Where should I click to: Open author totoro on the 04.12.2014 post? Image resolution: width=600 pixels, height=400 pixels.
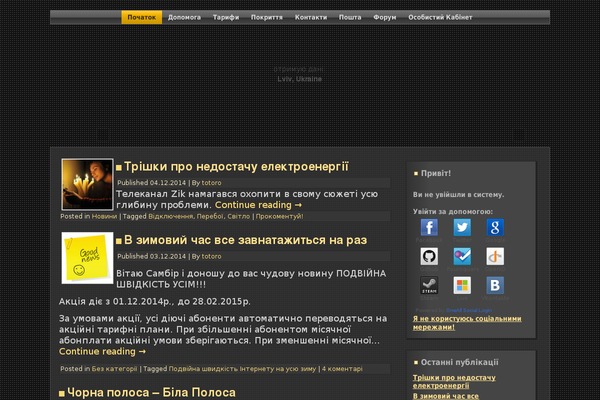click(x=211, y=183)
